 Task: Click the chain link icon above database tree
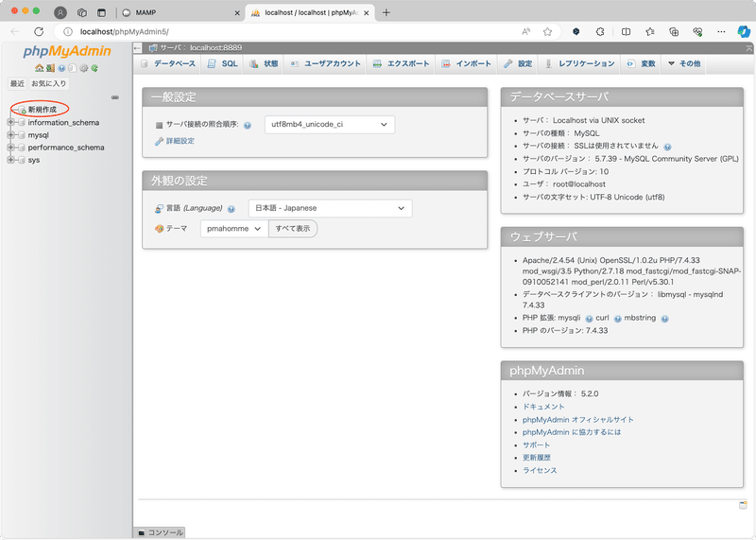[114, 97]
